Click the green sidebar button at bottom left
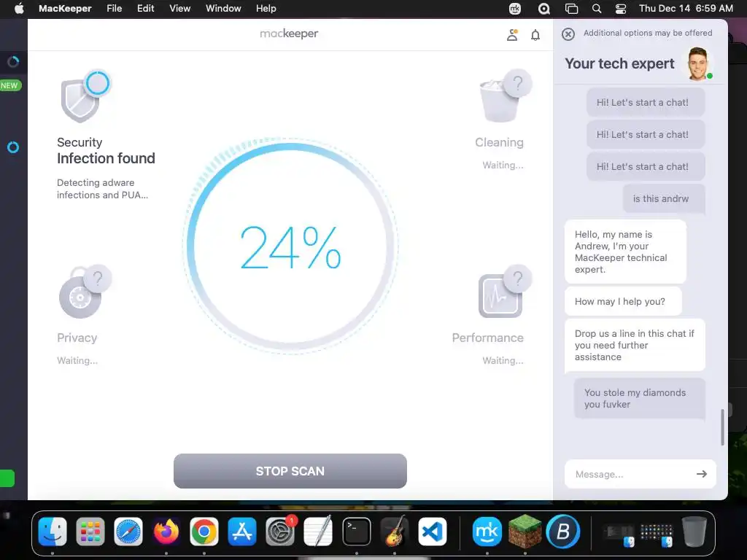Viewport: 747px width, 560px height. point(7,478)
